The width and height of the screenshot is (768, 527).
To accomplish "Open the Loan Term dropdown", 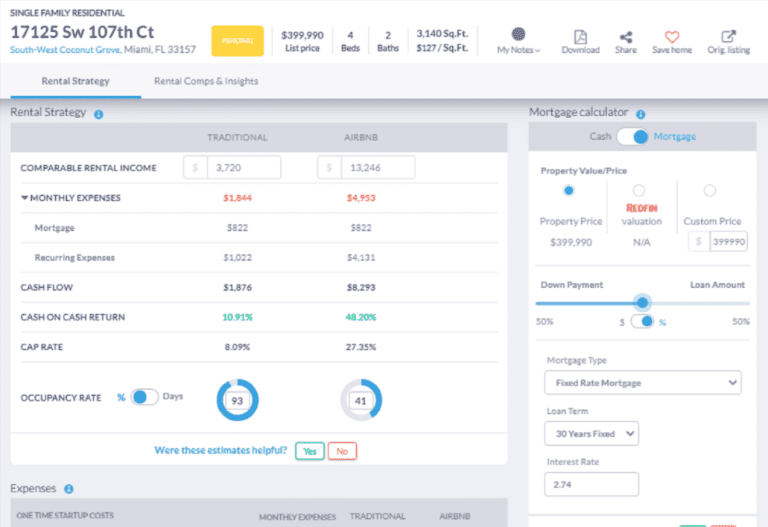I will click(591, 434).
